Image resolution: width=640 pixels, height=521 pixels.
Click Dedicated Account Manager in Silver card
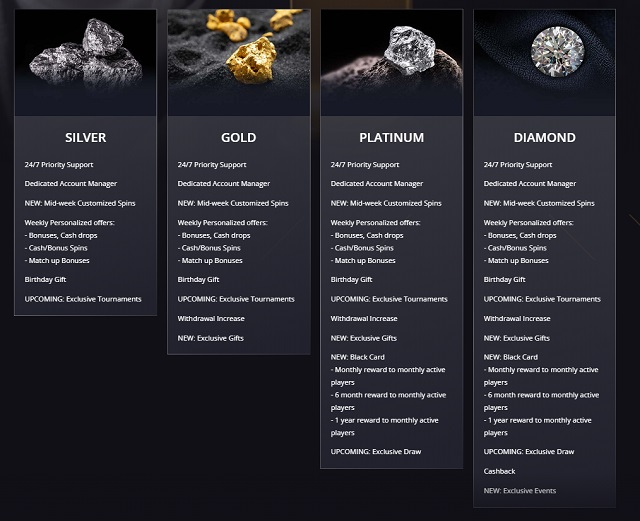(x=71, y=184)
